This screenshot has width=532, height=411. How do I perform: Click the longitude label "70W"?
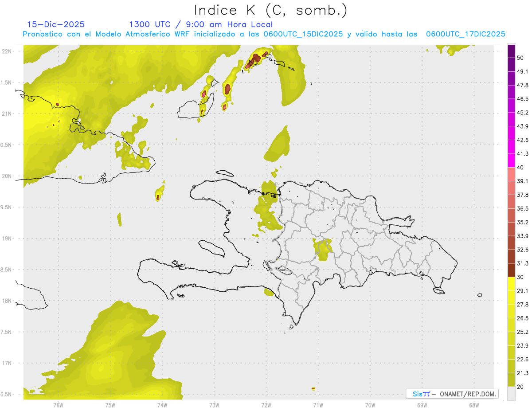point(370,405)
